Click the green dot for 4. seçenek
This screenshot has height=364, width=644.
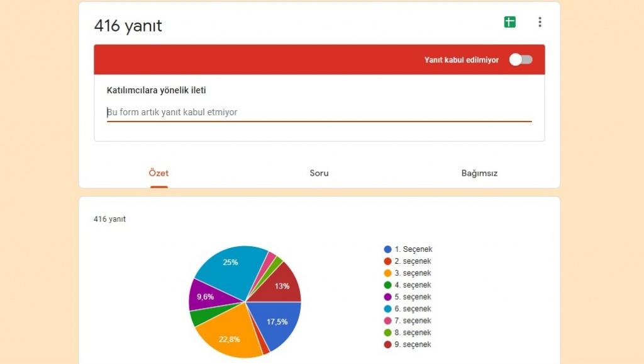click(388, 285)
